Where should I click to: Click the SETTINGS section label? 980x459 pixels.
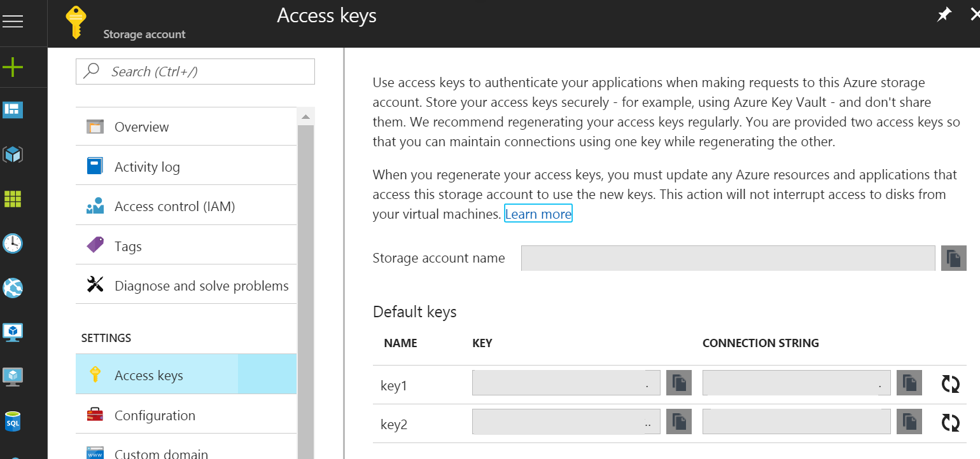pyautogui.click(x=106, y=338)
